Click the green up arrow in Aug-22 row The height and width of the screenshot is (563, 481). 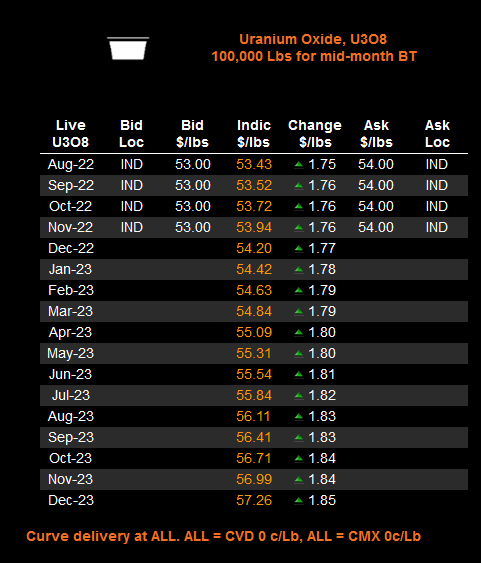299,165
